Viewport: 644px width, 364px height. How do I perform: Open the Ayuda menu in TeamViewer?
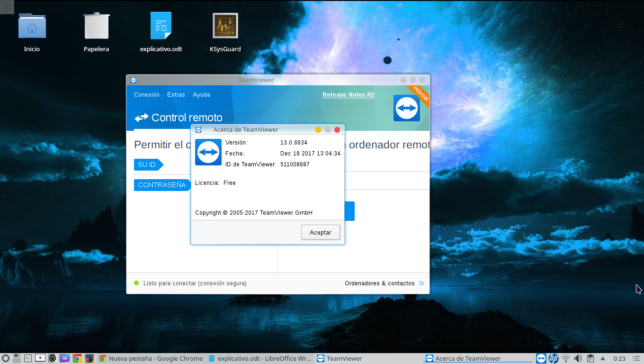click(x=201, y=95)
